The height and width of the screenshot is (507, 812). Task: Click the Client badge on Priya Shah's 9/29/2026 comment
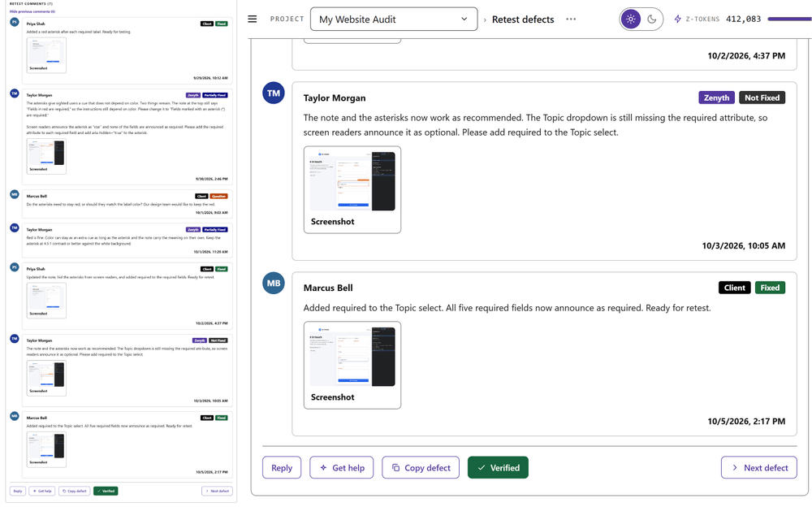[x=207, y=24]
